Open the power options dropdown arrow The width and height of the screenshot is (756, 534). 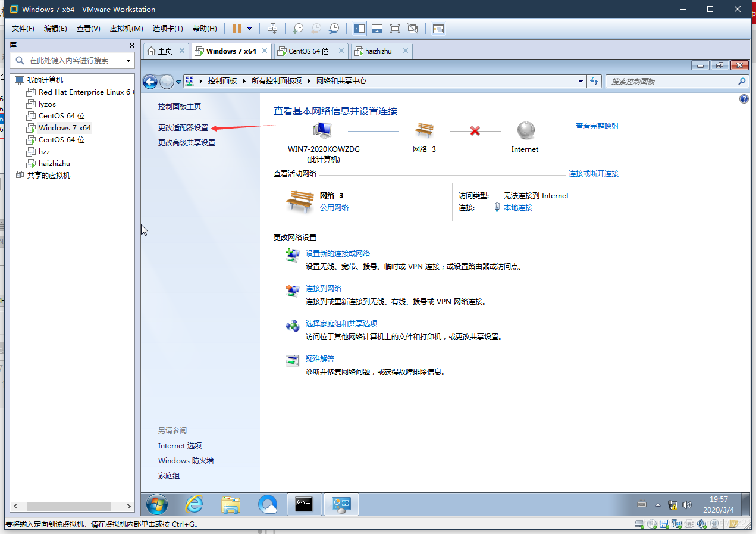(x=249, y=28)
